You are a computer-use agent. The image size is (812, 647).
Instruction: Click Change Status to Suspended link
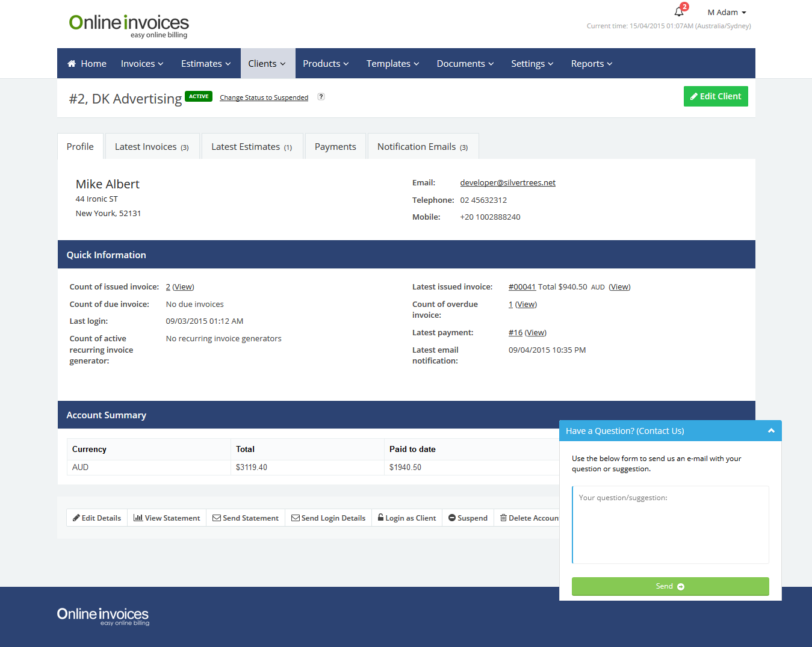pos(264,98)
